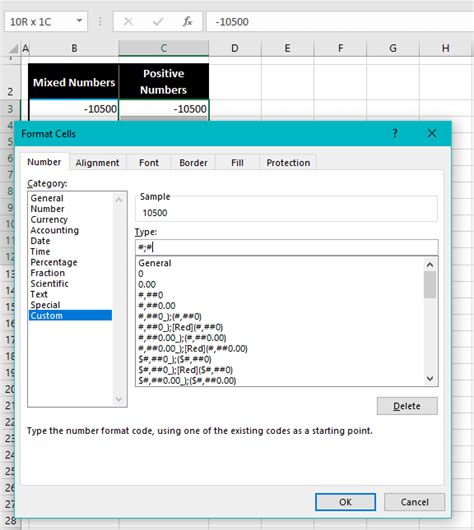This screenshot has height=530, width=474.
Task: Select column G header
Action: pyautogui.click(x=393, y=48)
